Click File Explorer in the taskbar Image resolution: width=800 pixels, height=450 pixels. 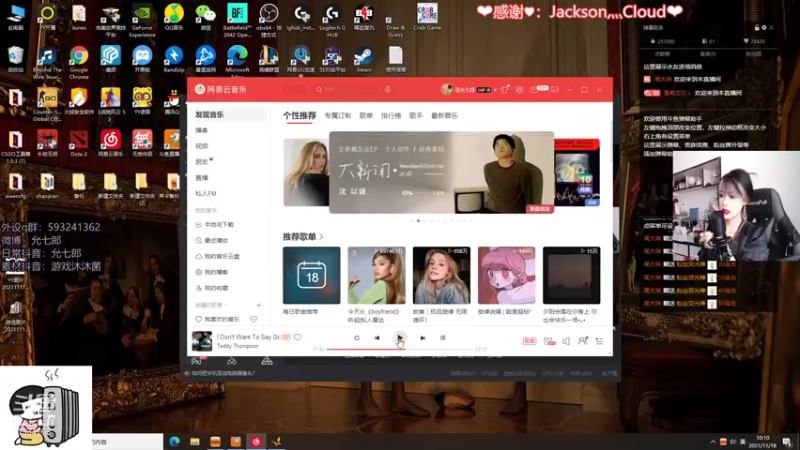point(195,442)
